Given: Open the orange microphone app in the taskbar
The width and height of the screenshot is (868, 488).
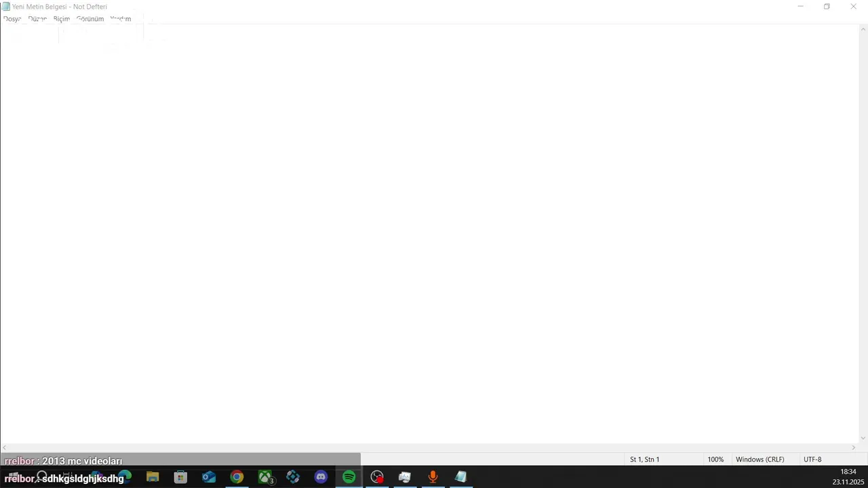Looking at the screenshot, I should tap(433, 477).
